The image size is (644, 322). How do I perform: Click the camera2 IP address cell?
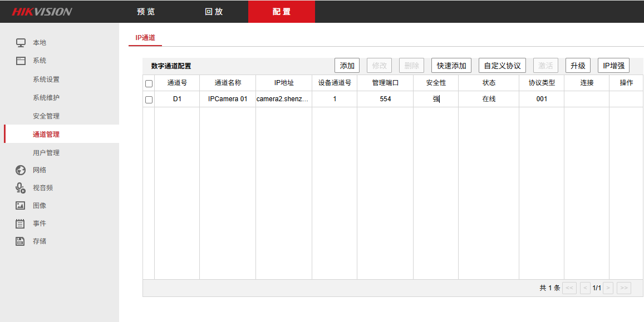tap(283, 99)
